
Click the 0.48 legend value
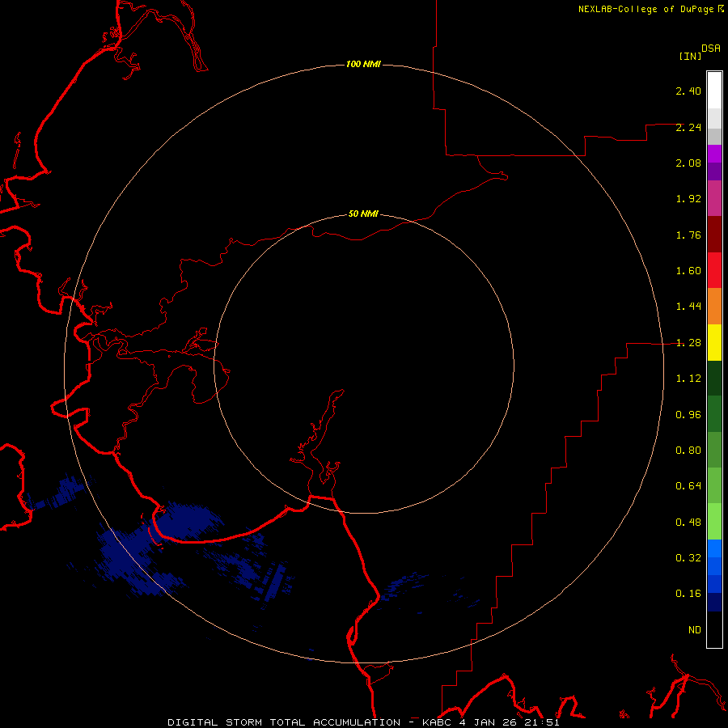[688, 523]
